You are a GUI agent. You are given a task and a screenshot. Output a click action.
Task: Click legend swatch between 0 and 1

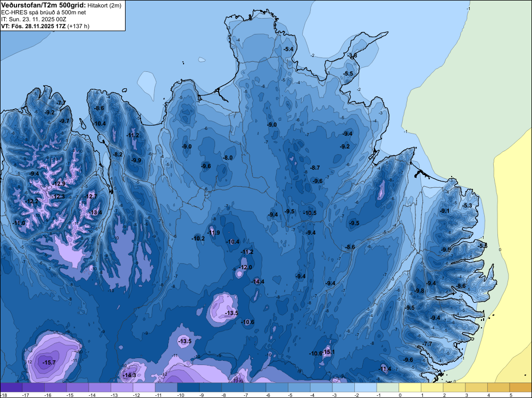point(410,387)
